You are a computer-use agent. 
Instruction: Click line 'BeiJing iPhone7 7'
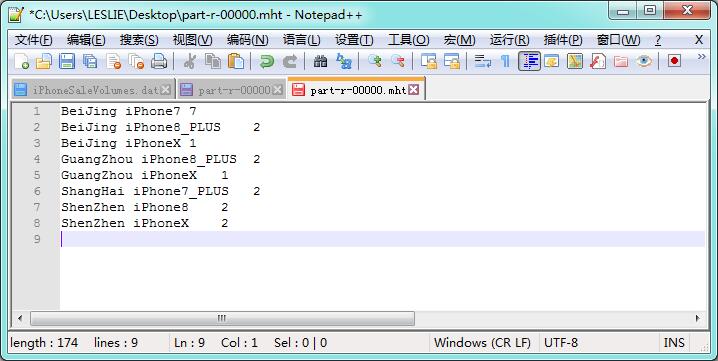pos(129,111)
